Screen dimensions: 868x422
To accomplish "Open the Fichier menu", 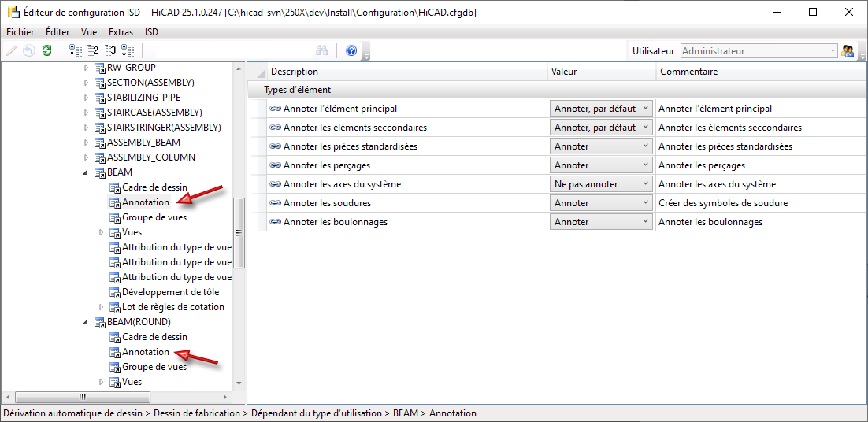I will point(20,32).
